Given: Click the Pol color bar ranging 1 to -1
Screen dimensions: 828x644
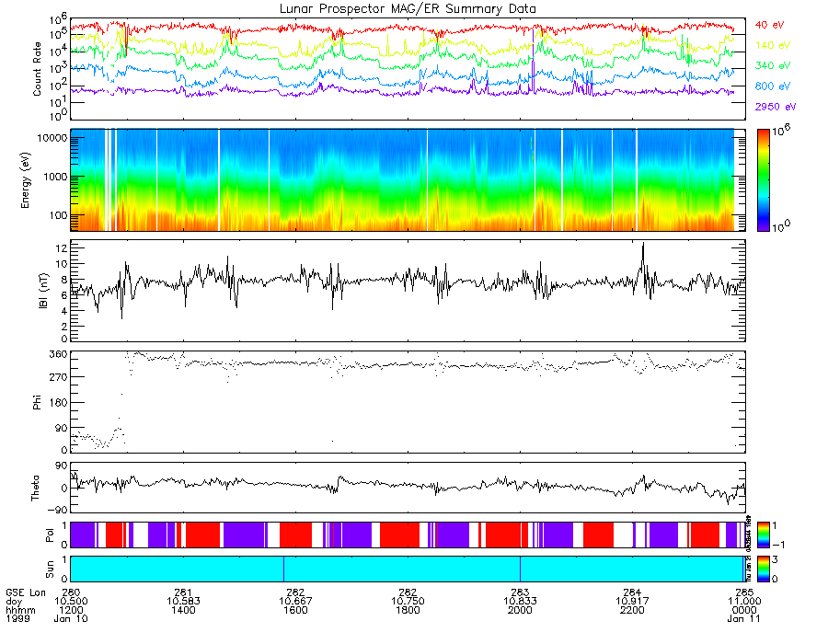Looking at the screenshot, I should [763, 535].
